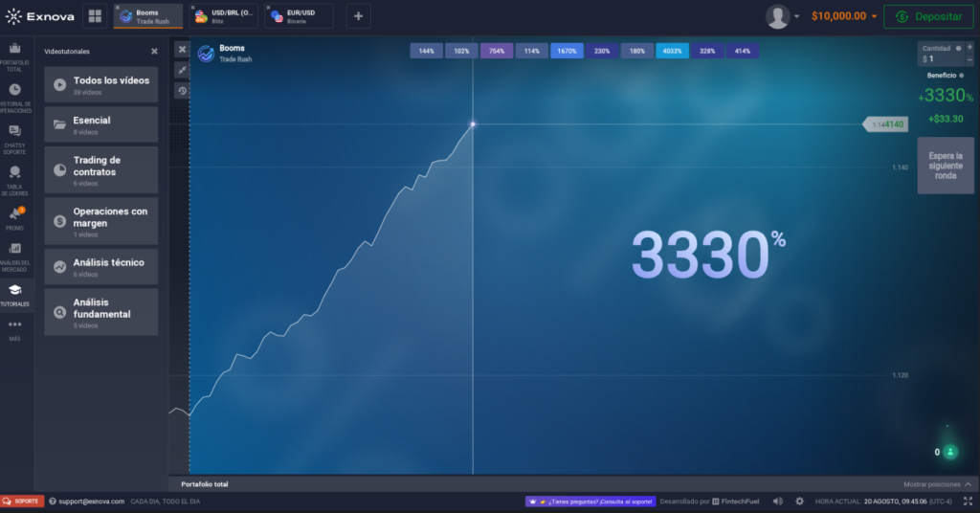The height and width of the screenshot is (513, 980).
Task: Open Chats y Soporte panel
Action: 14,137
